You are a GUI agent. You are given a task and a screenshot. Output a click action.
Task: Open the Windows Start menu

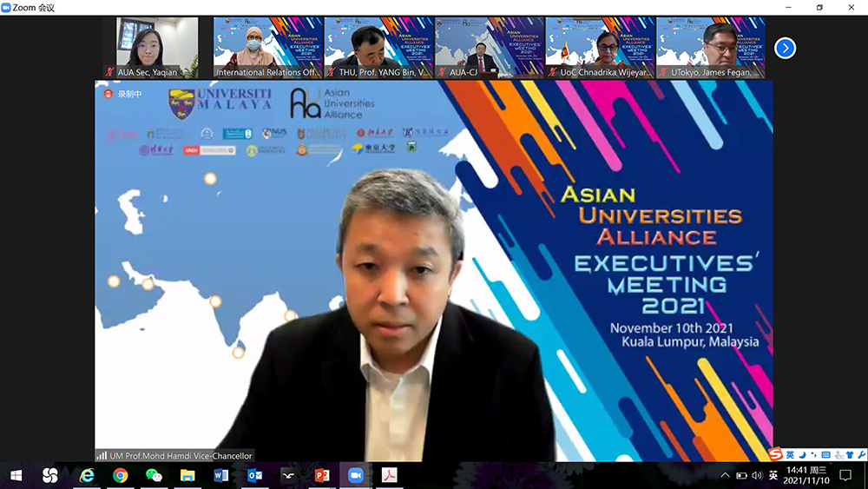pos(16,475)
